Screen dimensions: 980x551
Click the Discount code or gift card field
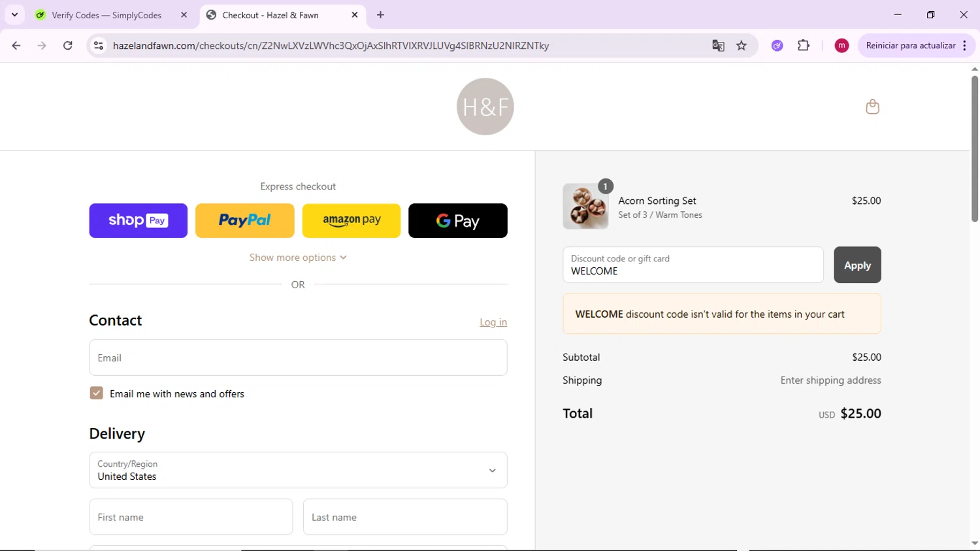(x=693, y=265)
